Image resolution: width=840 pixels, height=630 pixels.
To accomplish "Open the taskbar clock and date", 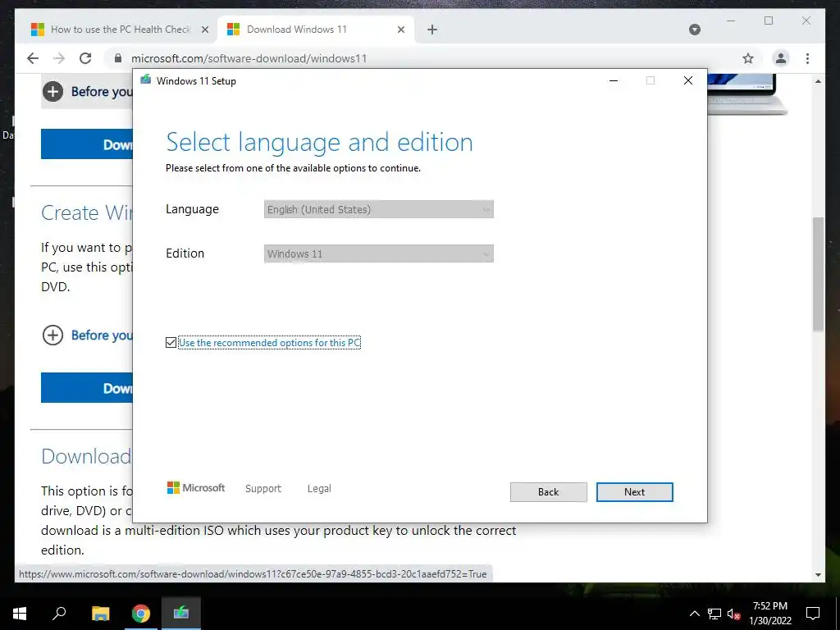I will [769, 614].
